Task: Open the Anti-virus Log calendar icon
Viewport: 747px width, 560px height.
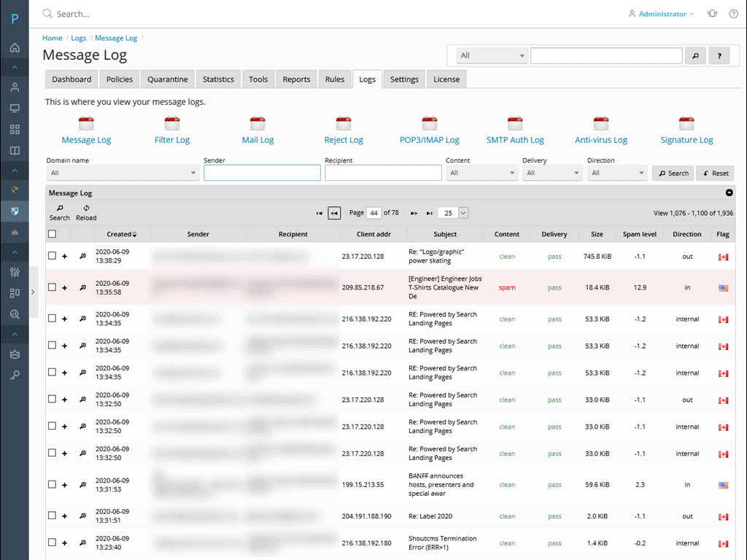Action: pos(601,123)
